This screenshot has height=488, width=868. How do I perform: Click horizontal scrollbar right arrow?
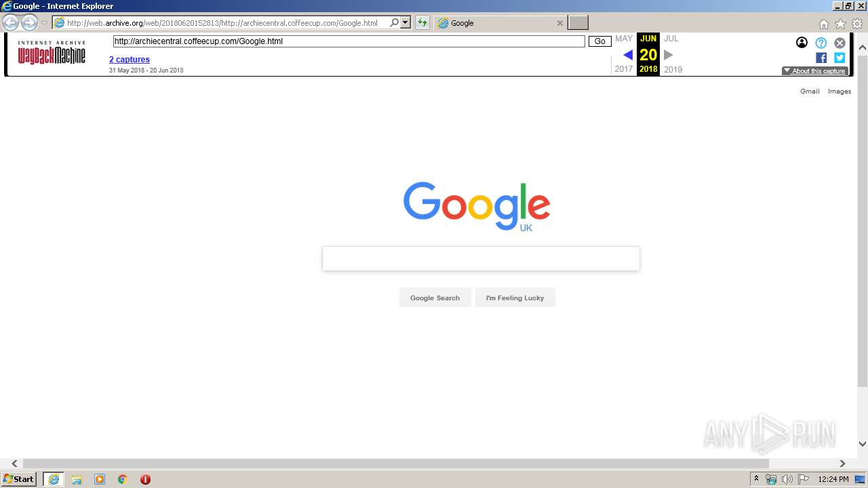click(x=842, y=464)
